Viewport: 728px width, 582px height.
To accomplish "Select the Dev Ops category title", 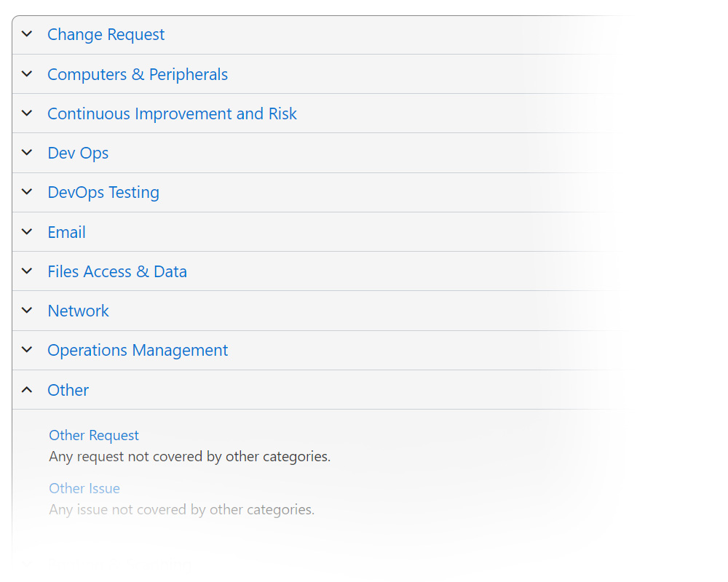I will click(78, 153).
